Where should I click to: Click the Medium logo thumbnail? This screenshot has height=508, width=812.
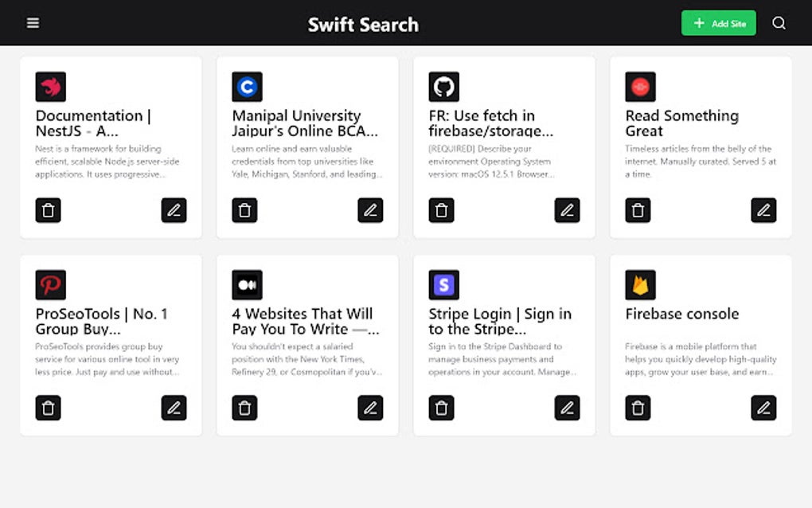[247, 284]
